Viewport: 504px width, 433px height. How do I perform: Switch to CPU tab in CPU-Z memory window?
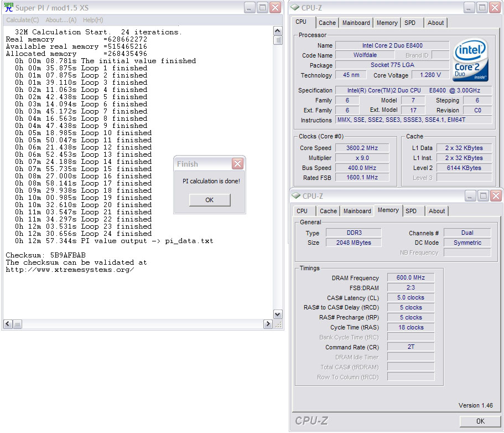coord(302,211)
